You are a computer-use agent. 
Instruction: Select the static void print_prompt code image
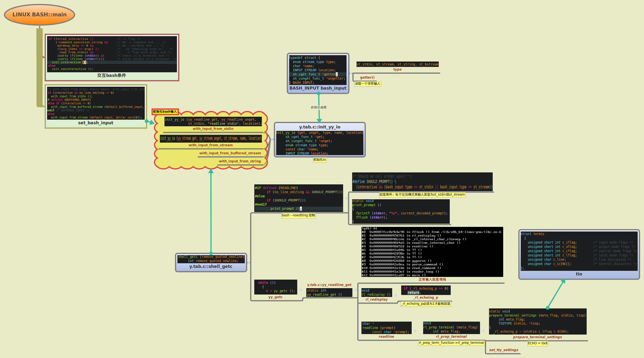(401, 211)
